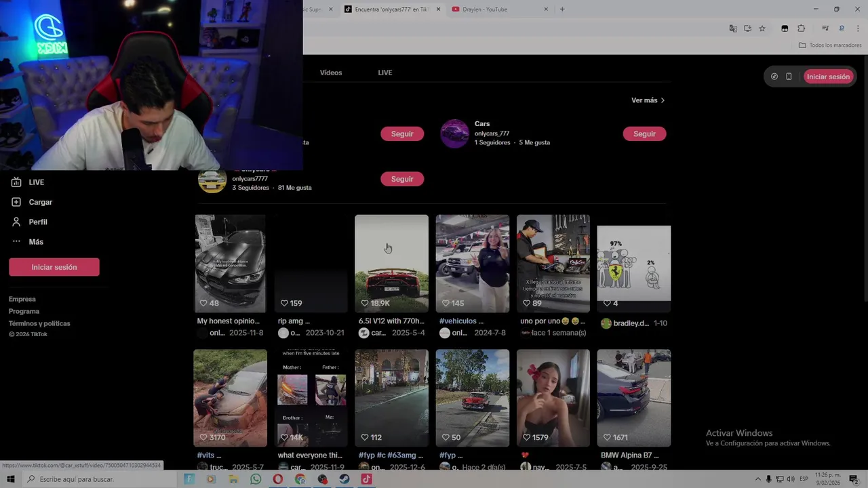Open the #fyp #c #63amg video
868x488 pixels.
click(x=391, y=398)
